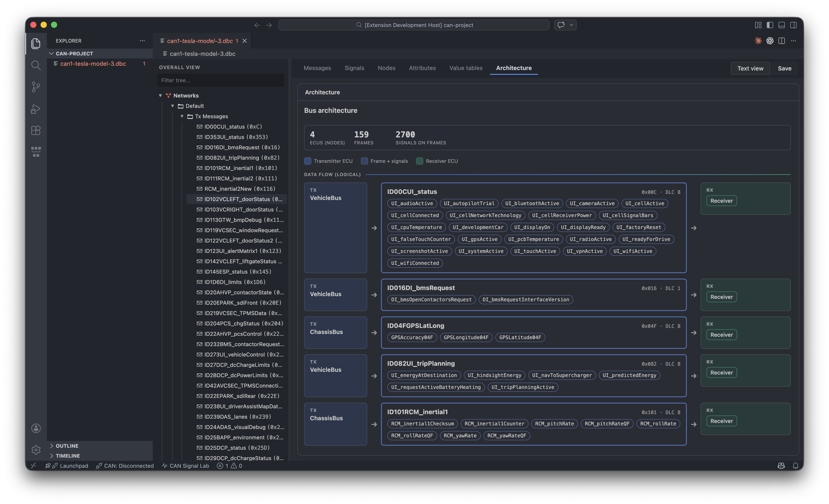
Task: Open the Search view in activity bar
Action: click(36, 65)
